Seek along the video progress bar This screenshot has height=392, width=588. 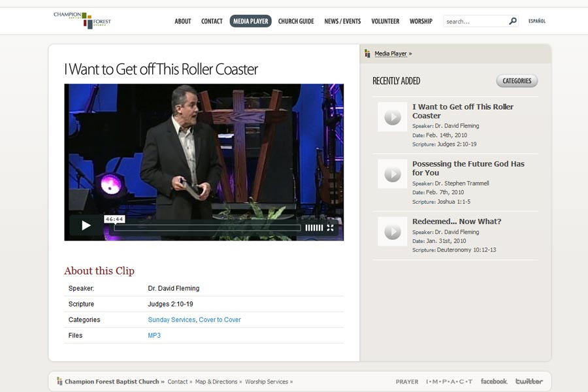tap(207, 228)
